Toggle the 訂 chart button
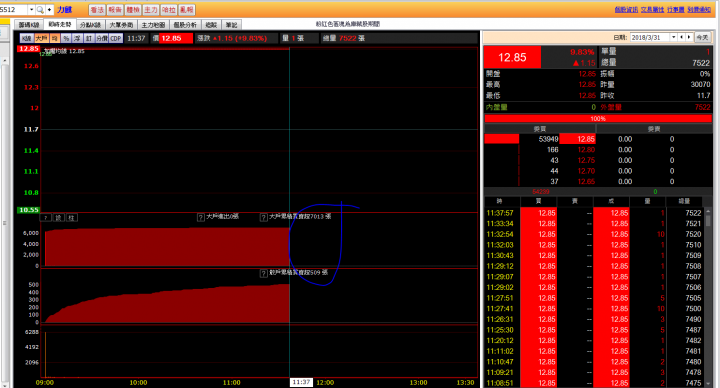The image size is (720, 388). point(89,38)
